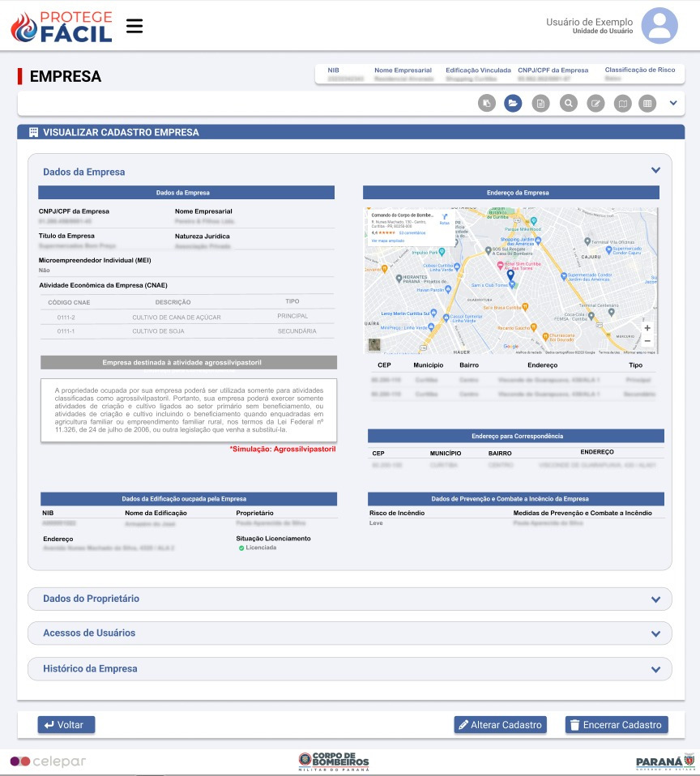Click the Encerrar Cadastro button
700x776 pixels.
point(617,725)
